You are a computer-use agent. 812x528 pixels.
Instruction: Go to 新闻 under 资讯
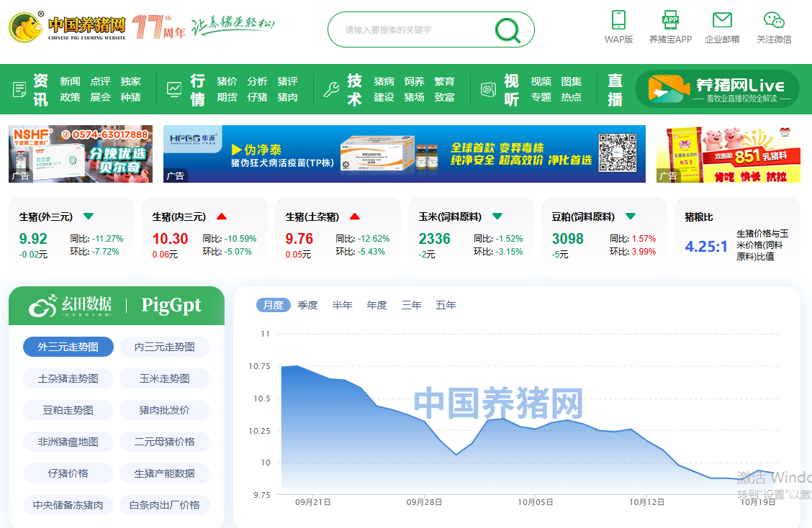click(70, 81)
